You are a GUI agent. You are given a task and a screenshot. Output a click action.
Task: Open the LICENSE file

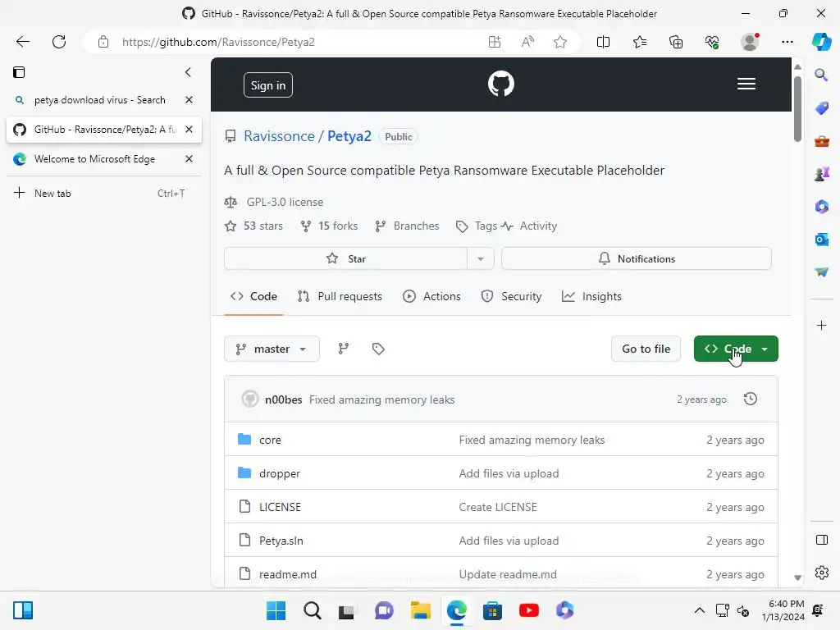click(281, 507)
